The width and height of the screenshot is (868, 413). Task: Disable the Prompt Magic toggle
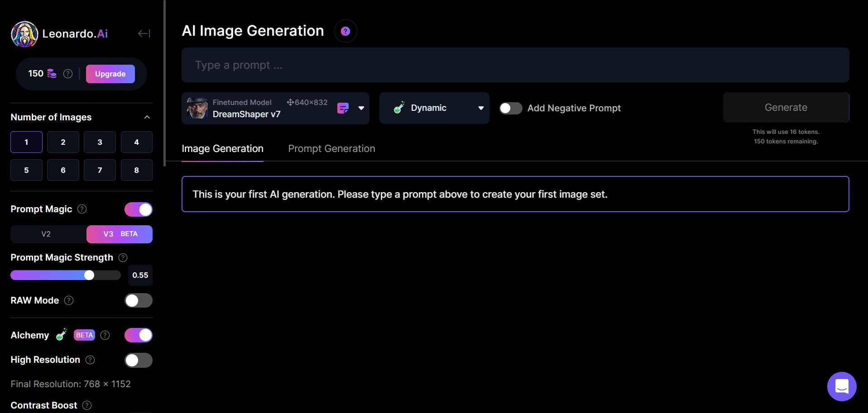click(139, 209)
